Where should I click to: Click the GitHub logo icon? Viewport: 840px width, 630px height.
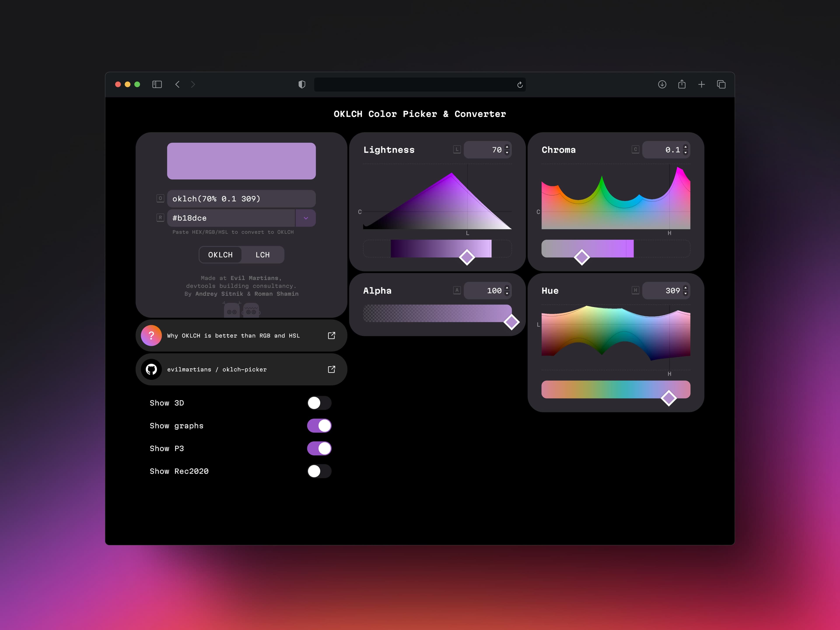click(x=151, y=369)
